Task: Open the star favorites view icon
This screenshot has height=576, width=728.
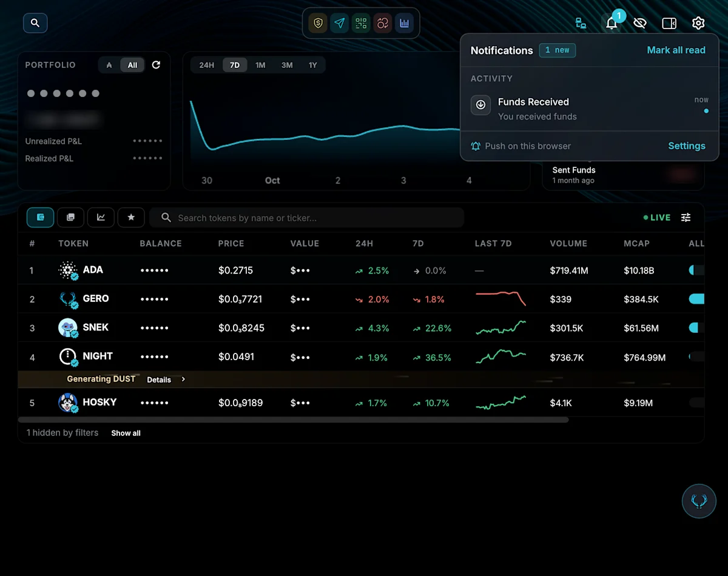Action: tap(131, 217)
